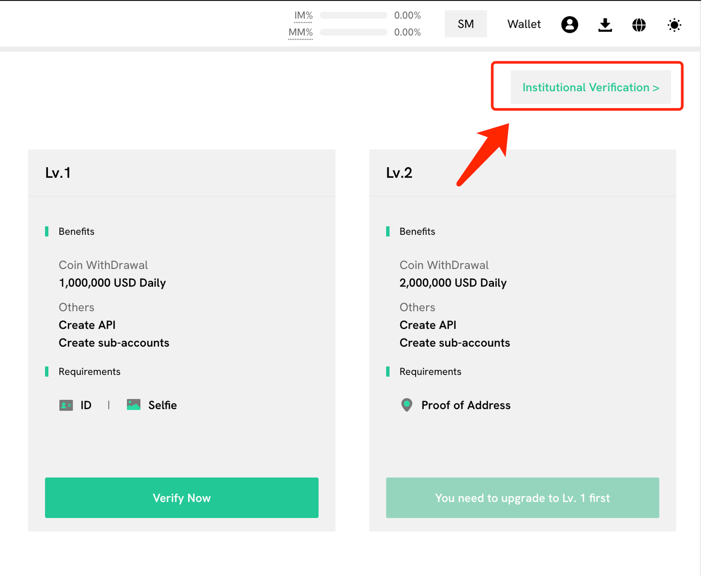
Task: Click 'Benefits' heading in Lv.1 card
Action: tap(76, 232)
